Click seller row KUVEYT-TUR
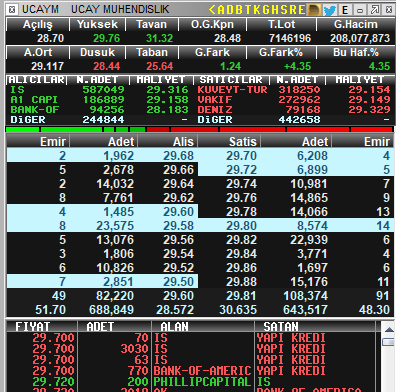The image size is (396, 392). tap(294, 90)
